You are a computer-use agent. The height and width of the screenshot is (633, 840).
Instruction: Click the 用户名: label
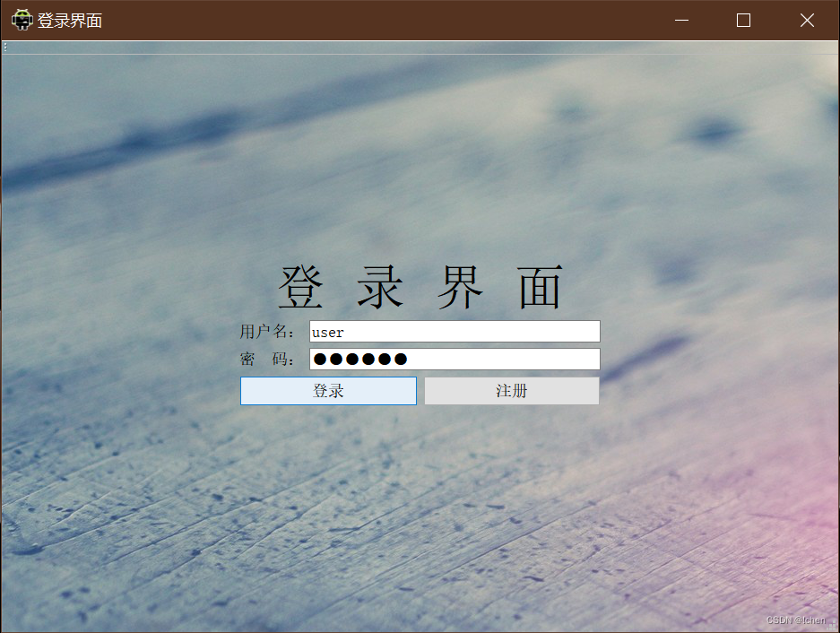pos(266,332)
